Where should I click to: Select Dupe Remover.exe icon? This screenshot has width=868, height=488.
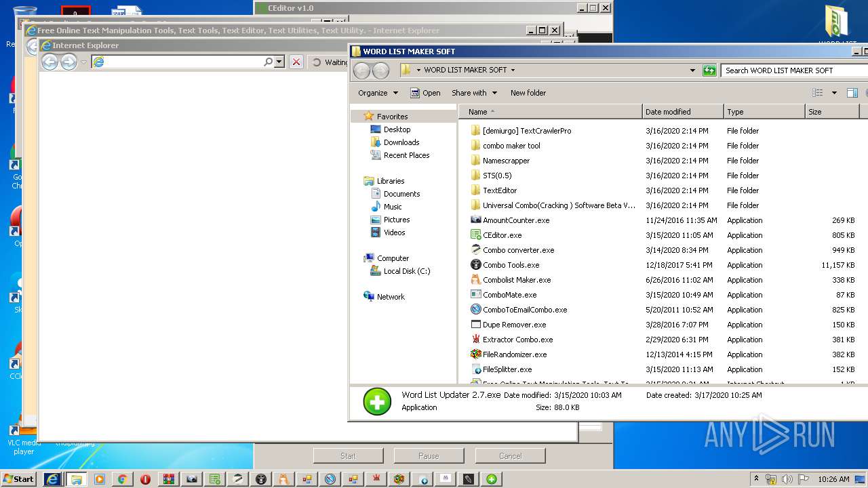(x=476, y=325)
